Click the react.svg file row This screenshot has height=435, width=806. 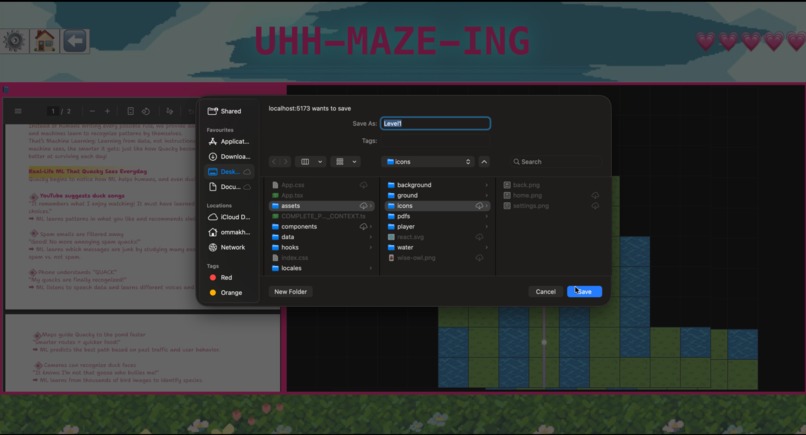(x=437, y=237)
